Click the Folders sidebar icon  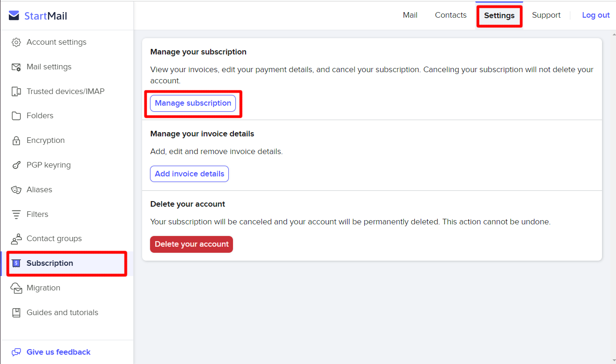(16, 115)
